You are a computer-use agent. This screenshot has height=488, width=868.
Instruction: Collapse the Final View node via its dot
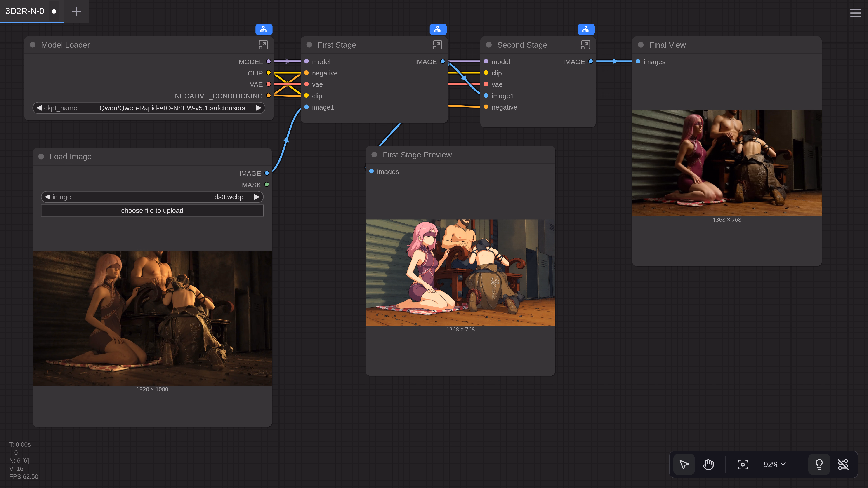coord(641,45)
